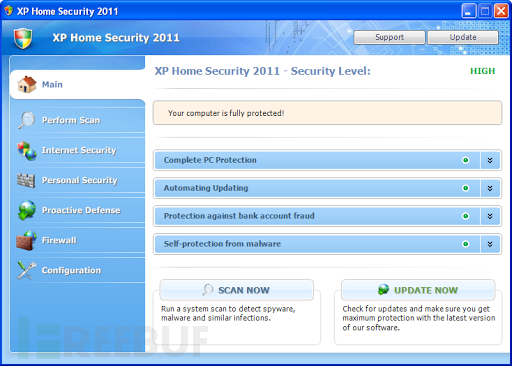Expand the Protection against bank account fraud chevron
Viewport: 512px width, 366px height.
490,216
